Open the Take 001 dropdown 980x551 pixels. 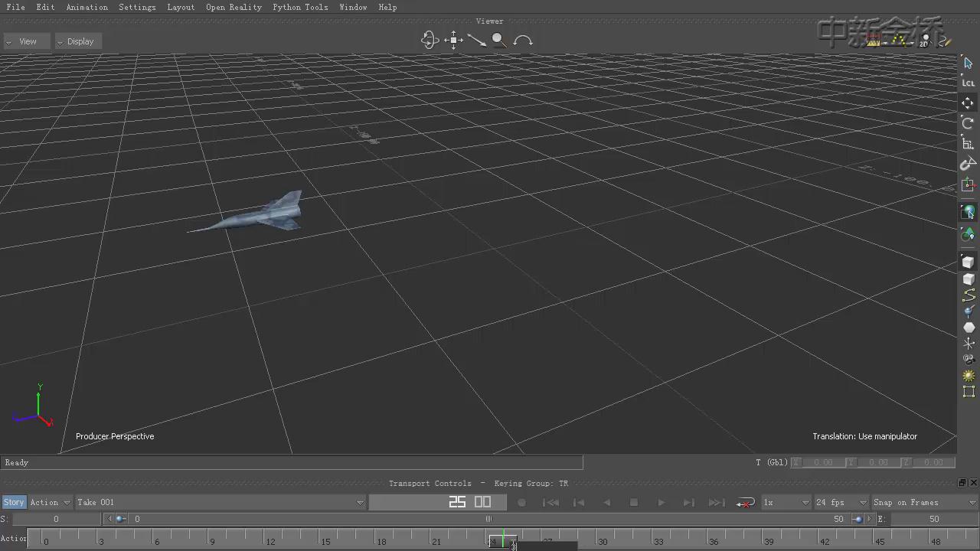coord(220,502)
